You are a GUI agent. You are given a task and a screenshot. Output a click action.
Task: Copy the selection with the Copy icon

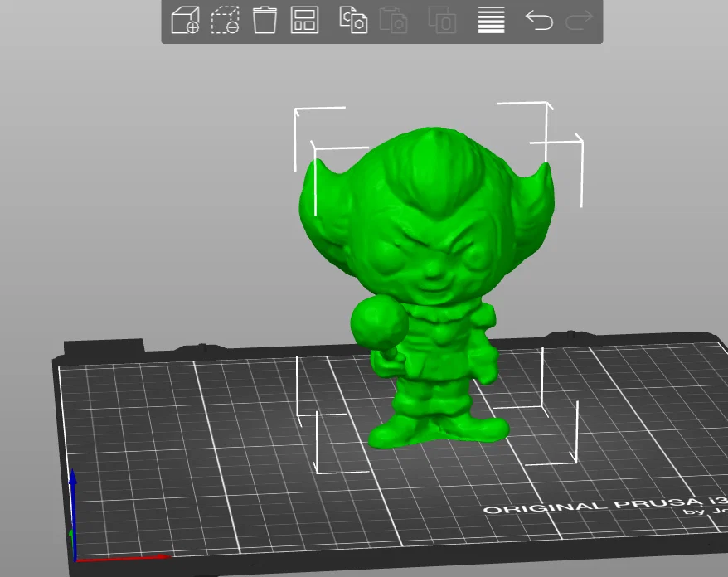(353, 20)
